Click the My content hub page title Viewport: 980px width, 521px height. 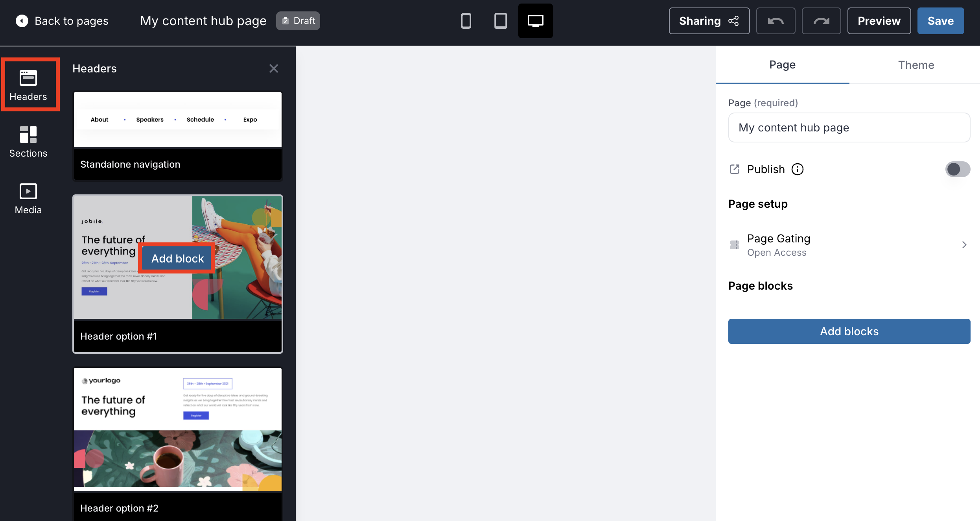(203, 21)
